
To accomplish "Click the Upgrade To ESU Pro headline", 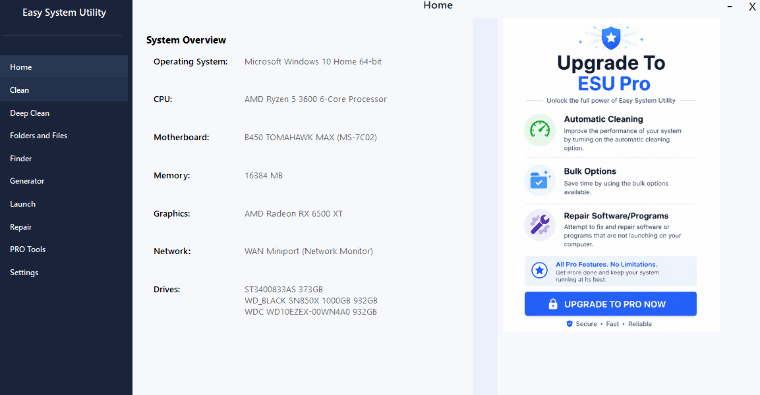I will [611, 73].
